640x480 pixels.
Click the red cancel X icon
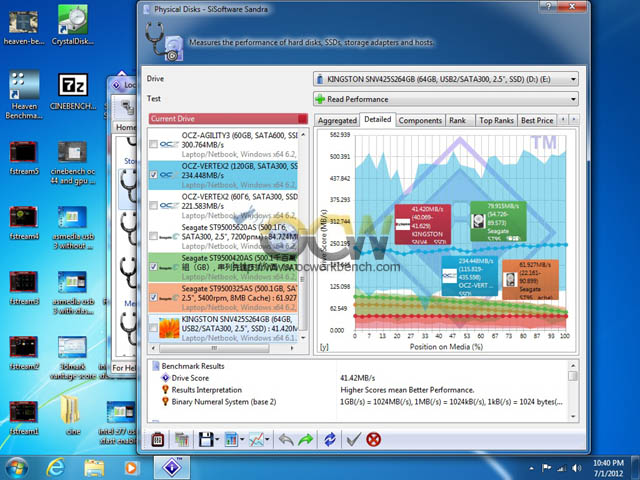pyautogui.click(x=373, y=440)
